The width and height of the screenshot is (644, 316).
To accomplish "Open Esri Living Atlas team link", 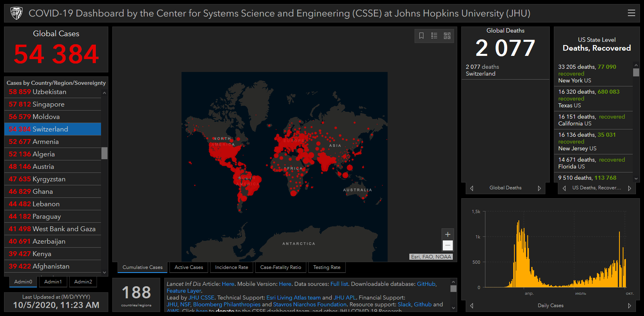I will pos(293,298).
